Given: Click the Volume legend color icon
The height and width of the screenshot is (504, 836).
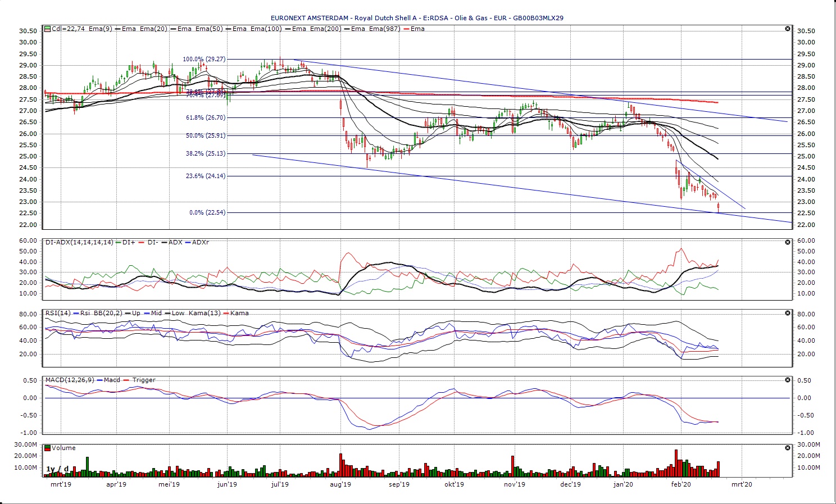Looking at the screenshot, I should tap(48, 448).
